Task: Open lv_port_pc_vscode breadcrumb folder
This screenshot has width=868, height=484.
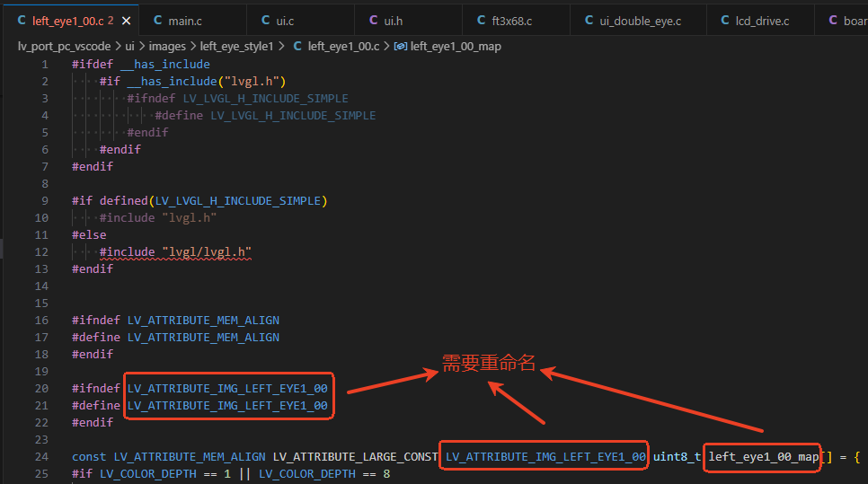Action: [64, 47]
